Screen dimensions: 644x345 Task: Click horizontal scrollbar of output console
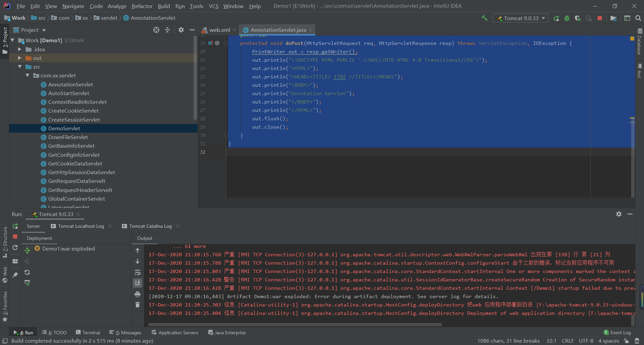click(x=295, y=324)
